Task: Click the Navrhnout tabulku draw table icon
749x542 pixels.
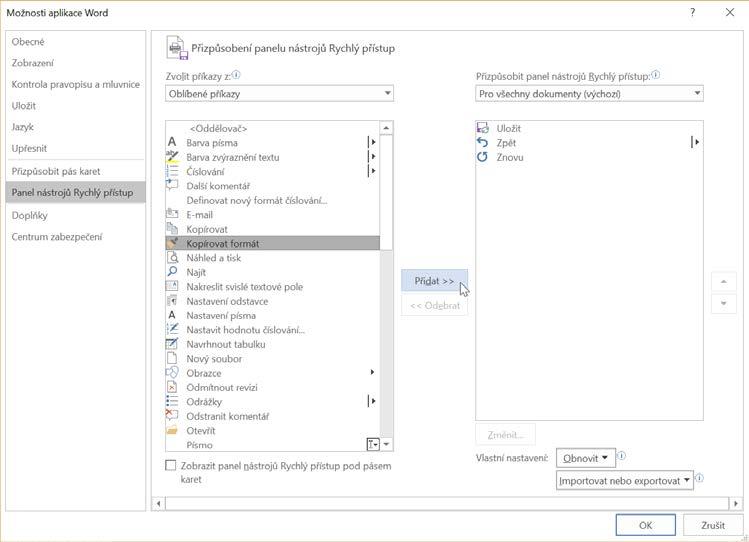Action: click(172, 344)
